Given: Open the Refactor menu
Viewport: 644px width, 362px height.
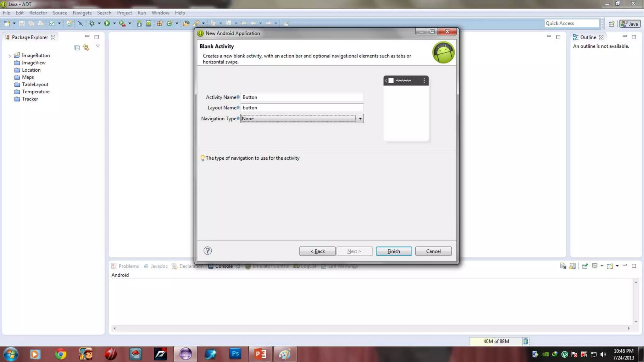Looking at the screenshot, I should point(38,13).
